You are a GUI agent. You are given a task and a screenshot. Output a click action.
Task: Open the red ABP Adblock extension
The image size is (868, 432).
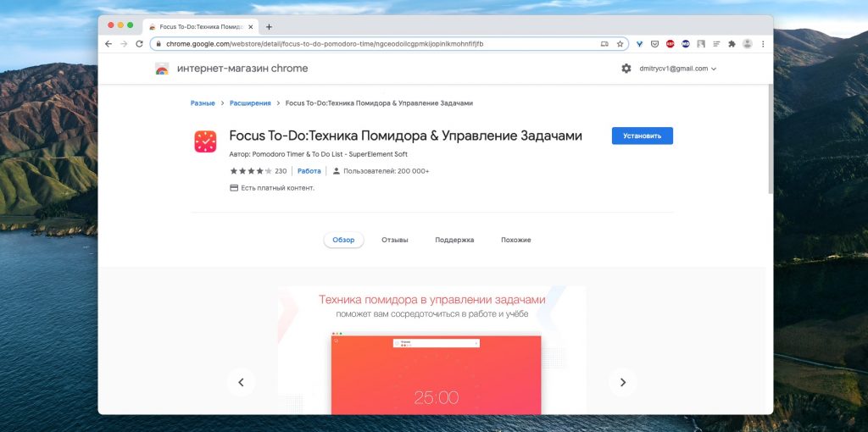click(670, 44)
